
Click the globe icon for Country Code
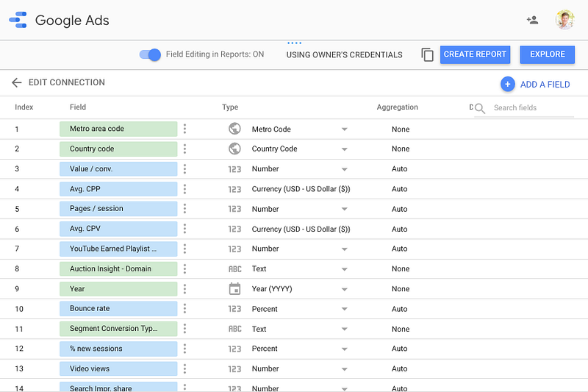234,149
